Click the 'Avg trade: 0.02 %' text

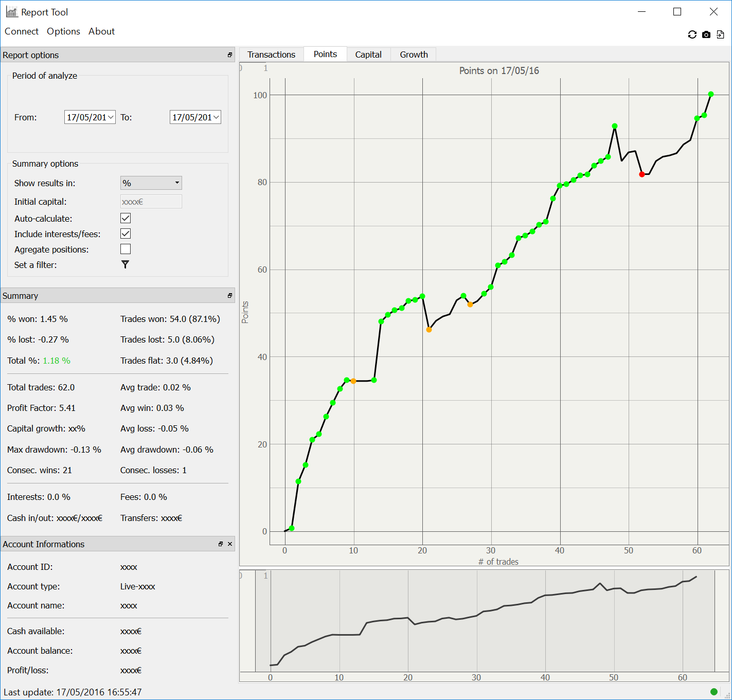tap(155, 387)
